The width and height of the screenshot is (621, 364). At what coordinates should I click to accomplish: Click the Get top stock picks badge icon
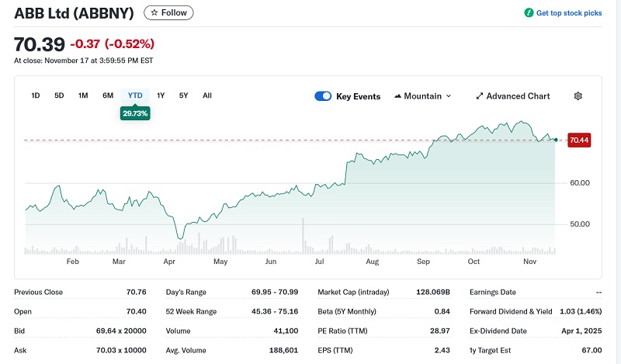click(529, 12)
